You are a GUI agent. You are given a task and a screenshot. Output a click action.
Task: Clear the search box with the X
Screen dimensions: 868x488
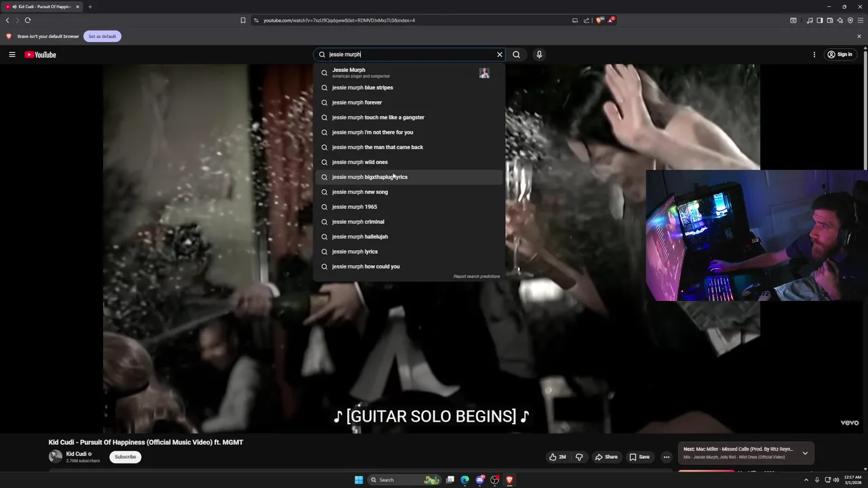[x=500, y=55]
